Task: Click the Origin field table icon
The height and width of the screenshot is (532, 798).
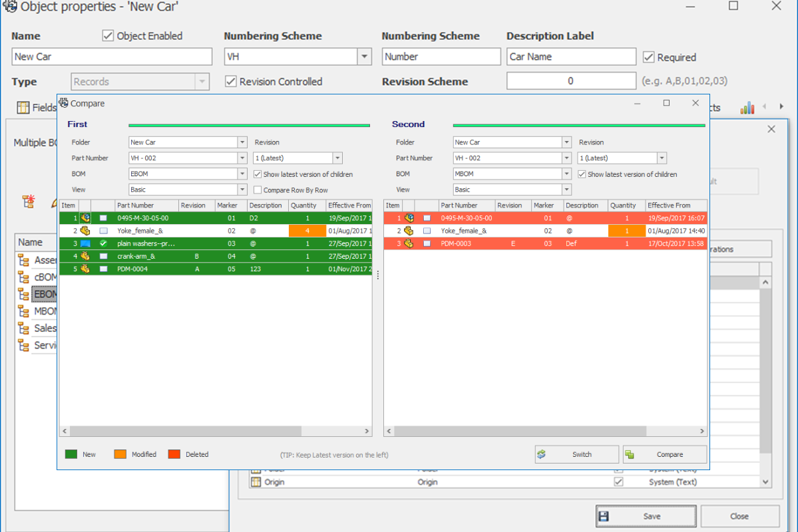Action: [x=256, y=481]
